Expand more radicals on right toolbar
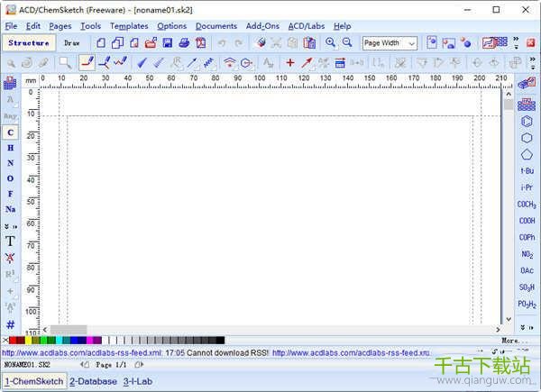Screen dimensions: 541x392 point(527,326)
